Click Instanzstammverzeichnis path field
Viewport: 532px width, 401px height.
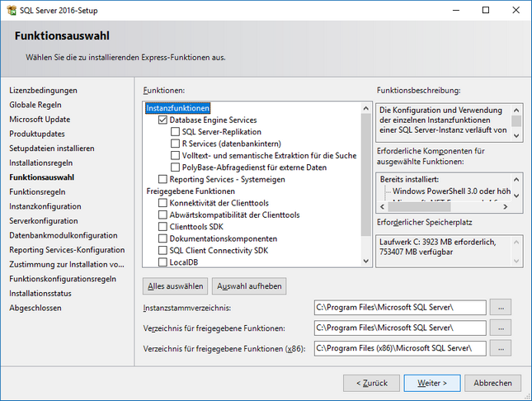400,308
